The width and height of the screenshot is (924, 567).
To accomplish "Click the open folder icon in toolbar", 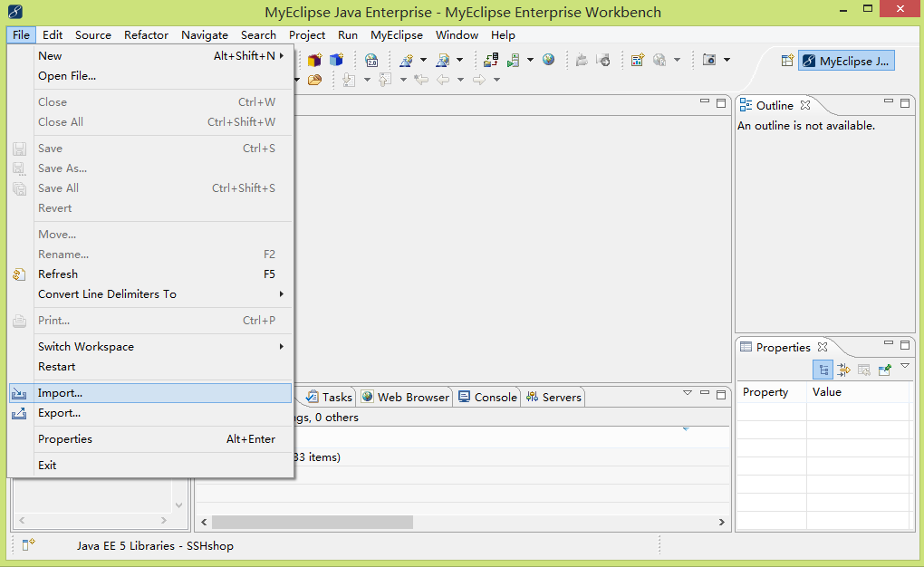I will click(x=314, y=80).
